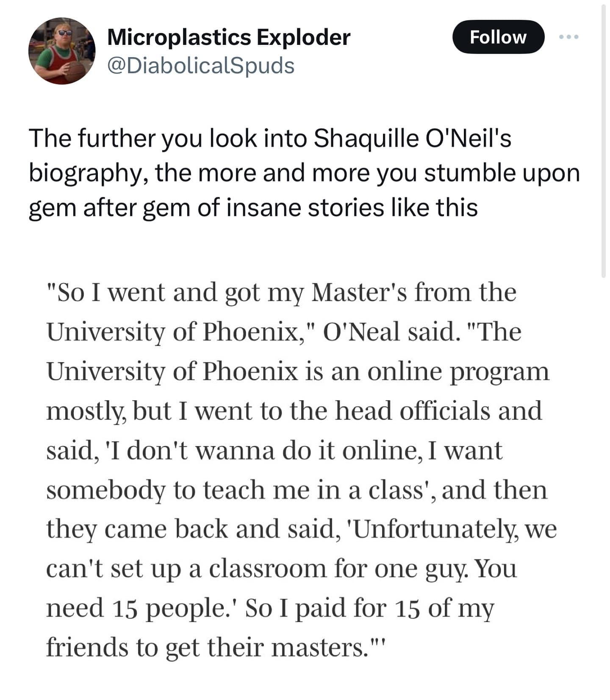Click "need 15 people" in the article
610x700 pixels.
pyautogui.click(x=139, y=608)
